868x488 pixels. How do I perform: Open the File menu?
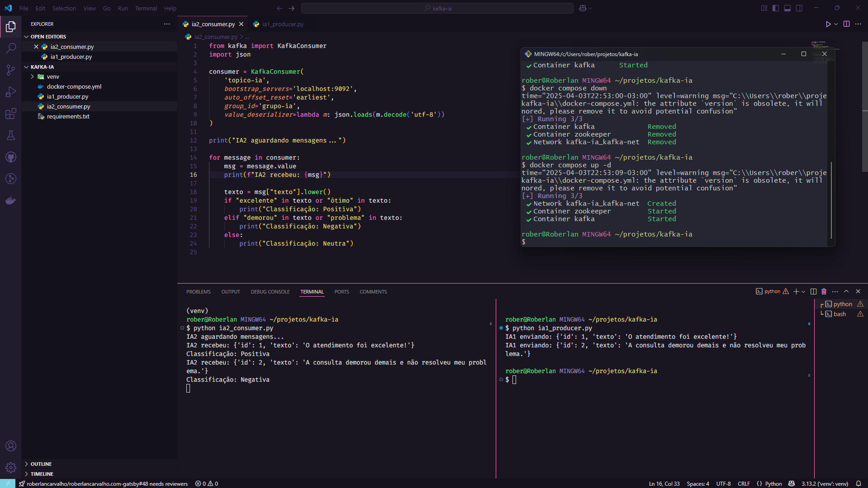click(x=24, y=8)
